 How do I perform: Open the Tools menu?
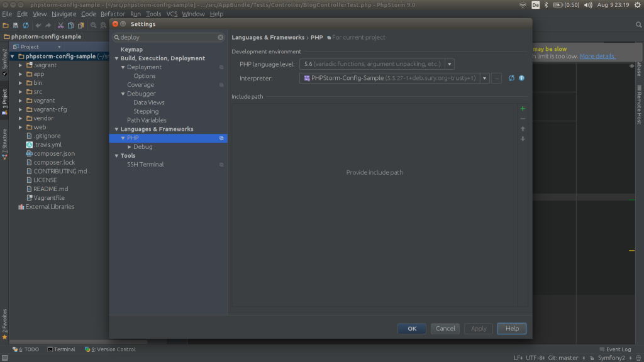153,14
